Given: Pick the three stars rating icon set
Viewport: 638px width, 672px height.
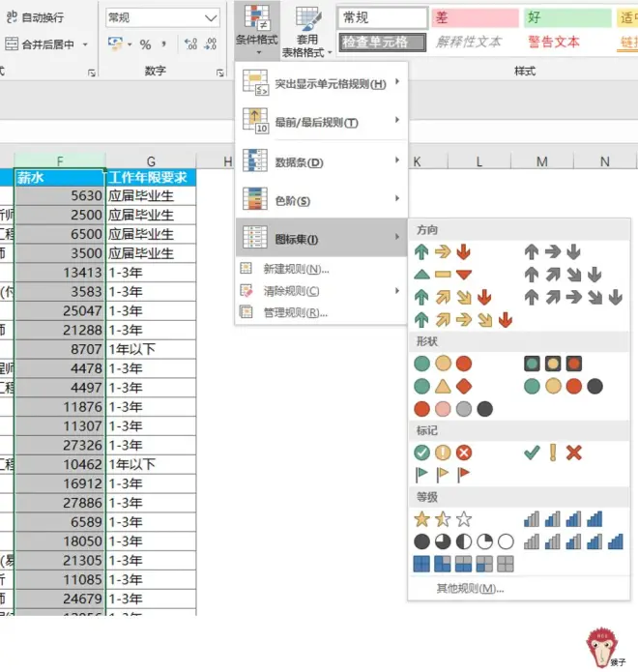Looking at the screenshot, I should [443, 519].
